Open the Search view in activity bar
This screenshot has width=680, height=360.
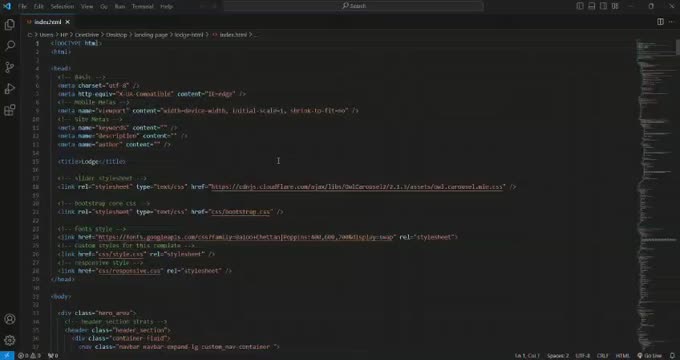pos(10,46)
